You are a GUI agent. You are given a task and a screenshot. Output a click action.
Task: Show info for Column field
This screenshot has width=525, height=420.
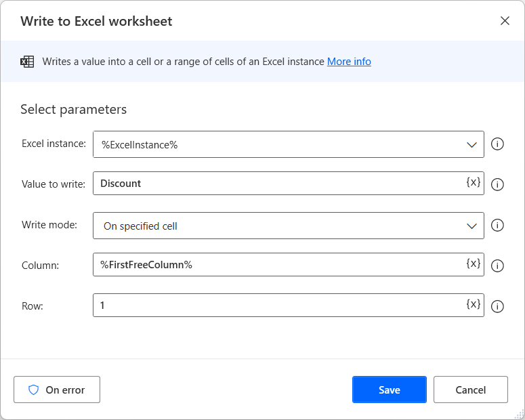(x=497, y=266)
